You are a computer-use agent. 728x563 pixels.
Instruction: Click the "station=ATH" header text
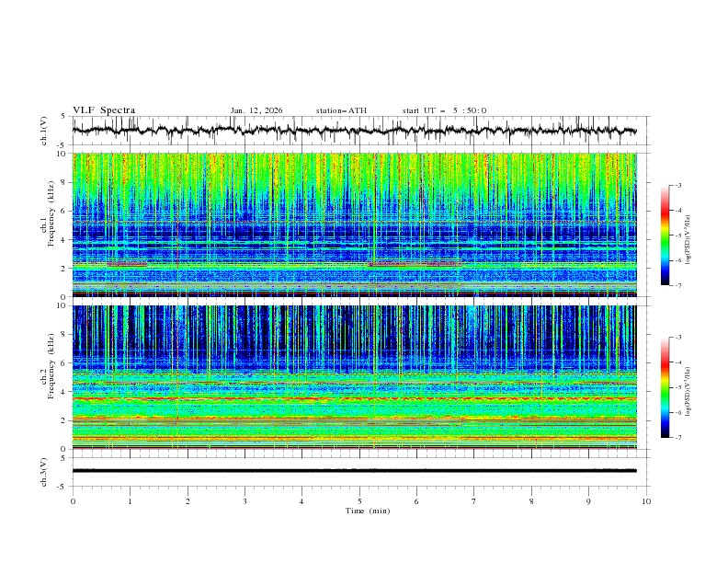341,110
